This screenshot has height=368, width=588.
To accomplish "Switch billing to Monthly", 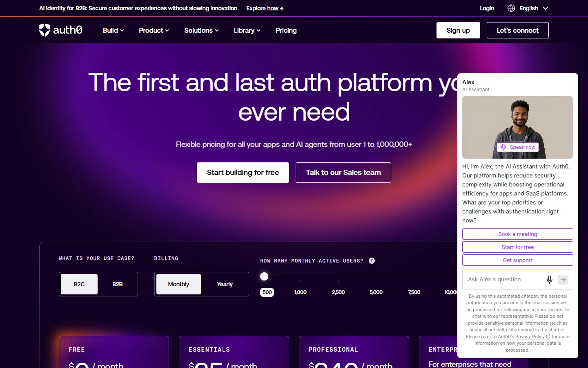I will (x=178, y=284).
